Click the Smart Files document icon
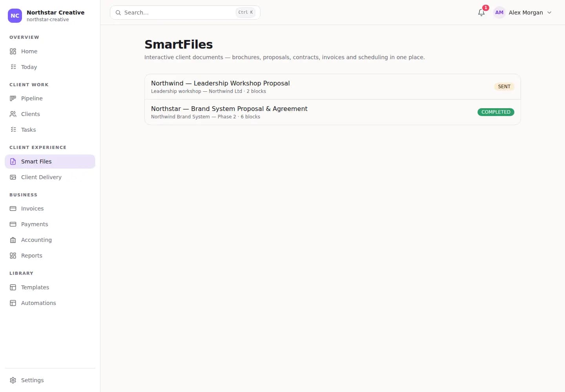 (x=13, y=162)
